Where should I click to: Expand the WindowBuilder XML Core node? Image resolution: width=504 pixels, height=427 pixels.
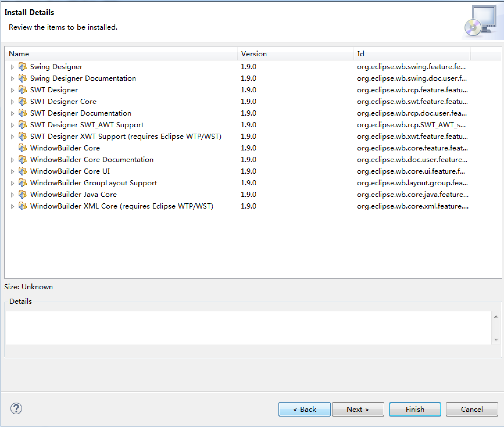(12, 207)
